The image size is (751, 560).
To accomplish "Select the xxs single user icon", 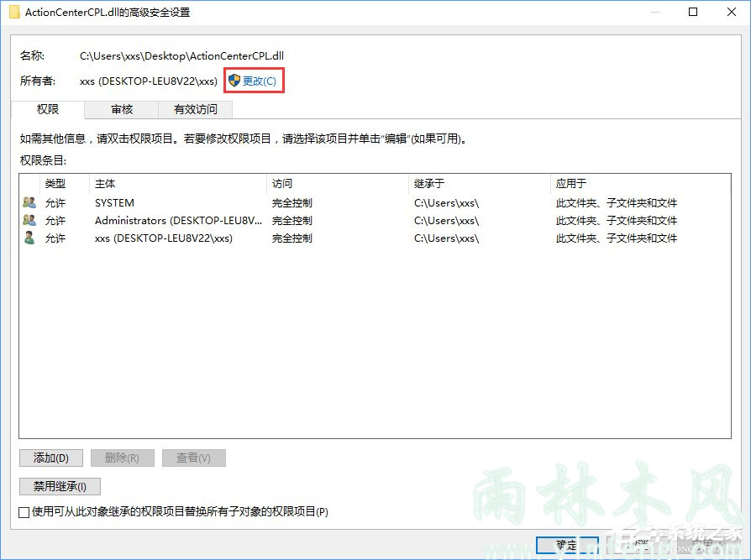I will tap(29, 238).
